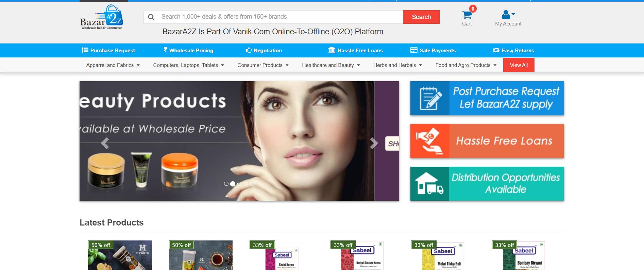Select the third carousel indicator dot
This screenshot has width=644, height=270.
[239, 184]
